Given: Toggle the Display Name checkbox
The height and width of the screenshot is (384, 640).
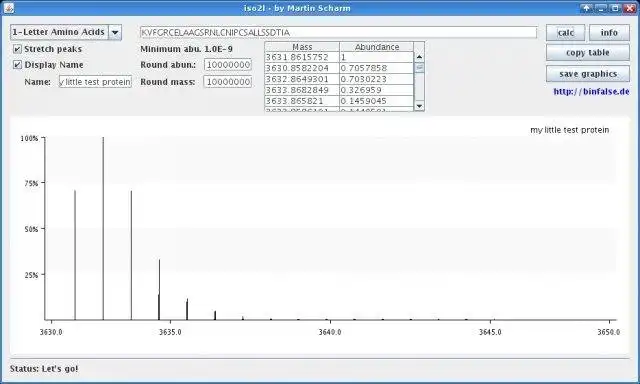Looking at the screenshot, I should 17,64.
